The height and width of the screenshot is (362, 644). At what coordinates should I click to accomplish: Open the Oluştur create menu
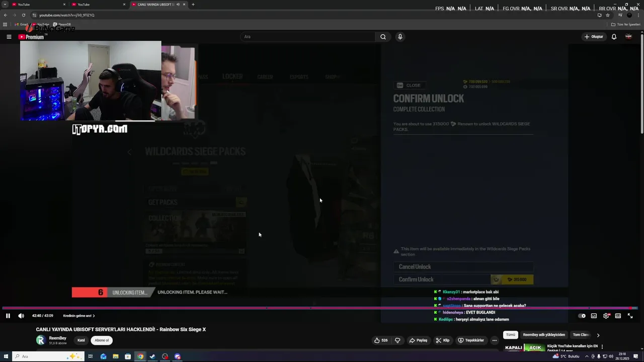click(x=594, y=37)
